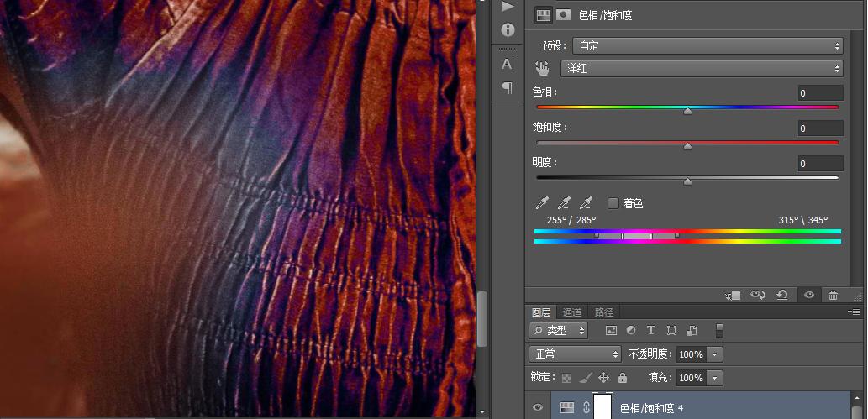
Task: Click the on-image targeted adjustment hand tool
Action: (x=542, y=69)
